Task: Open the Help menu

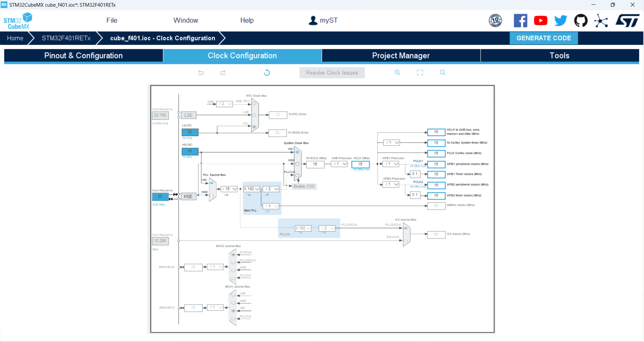Action: [247, 20]
